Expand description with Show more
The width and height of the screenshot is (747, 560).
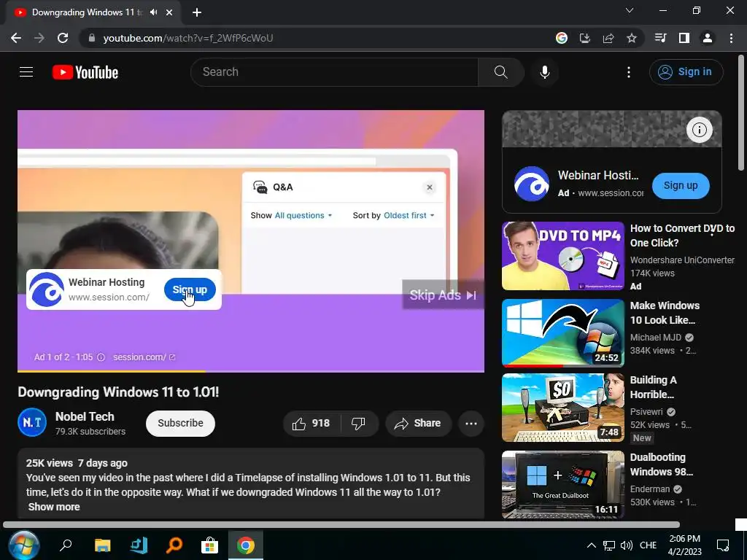(x=54, y=507)
